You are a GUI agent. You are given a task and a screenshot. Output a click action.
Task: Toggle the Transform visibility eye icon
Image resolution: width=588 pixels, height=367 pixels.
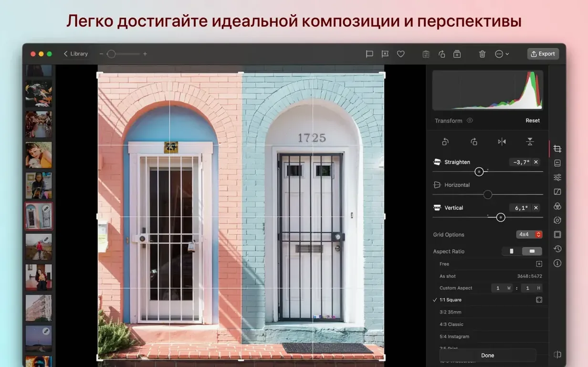tap(470, 121)
